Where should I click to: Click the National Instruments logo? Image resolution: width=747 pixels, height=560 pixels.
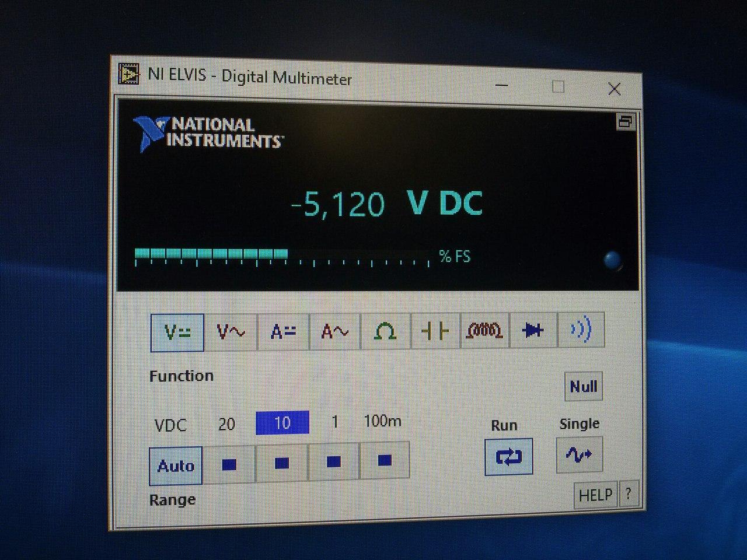click(208, 133)
